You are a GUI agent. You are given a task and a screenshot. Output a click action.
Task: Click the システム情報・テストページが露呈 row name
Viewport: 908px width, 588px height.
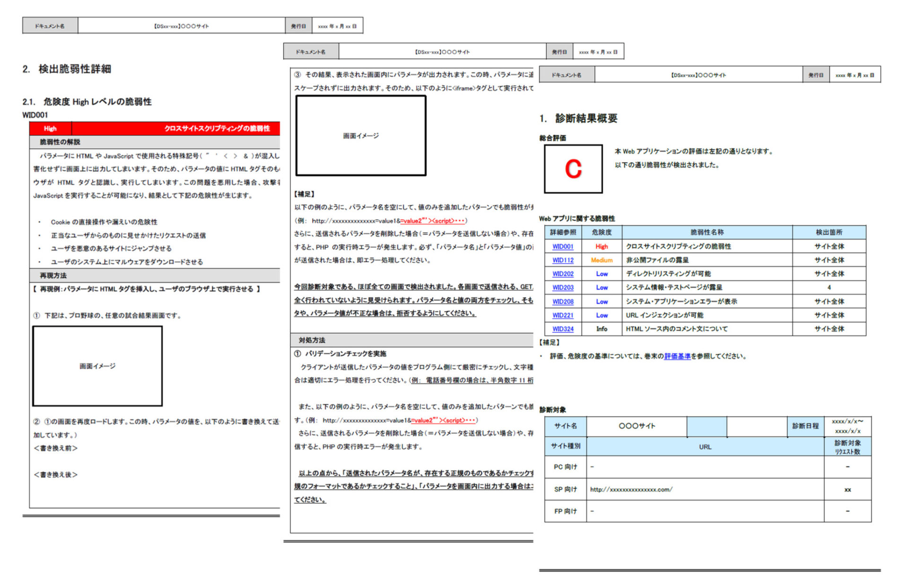pos(674,287)
